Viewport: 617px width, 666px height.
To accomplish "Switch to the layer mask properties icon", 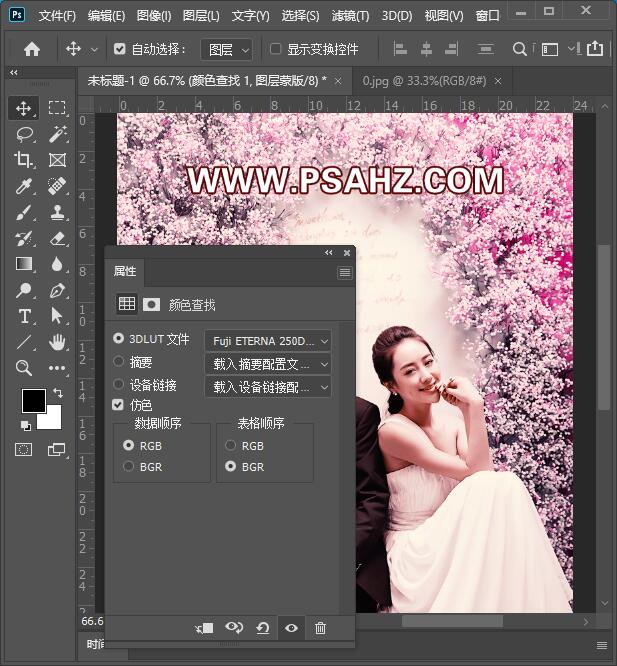I will pyautogui.click(x=151, y=304).
